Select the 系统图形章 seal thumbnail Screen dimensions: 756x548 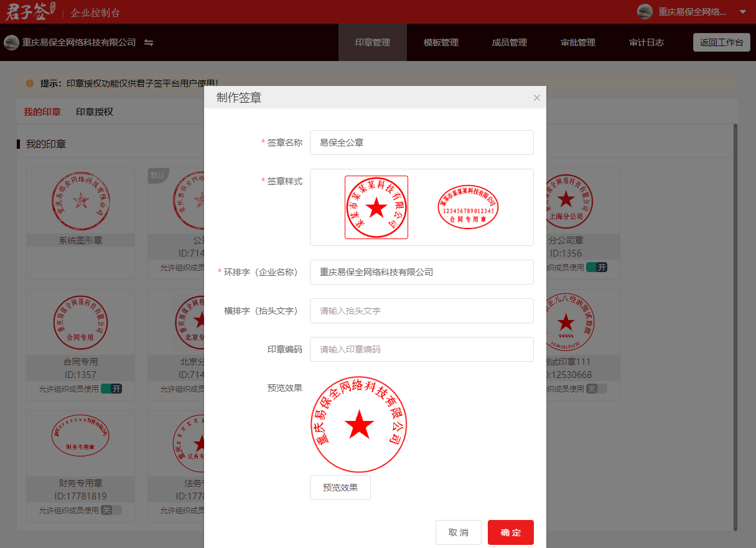[81, 201]
